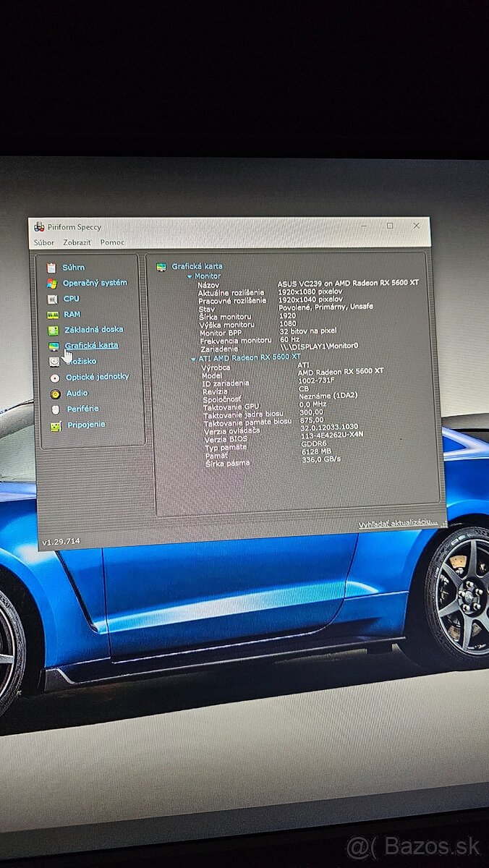Collapse the Monitor section arrow
This screenshot has width=489, height=868.
[x=190, y=276]
